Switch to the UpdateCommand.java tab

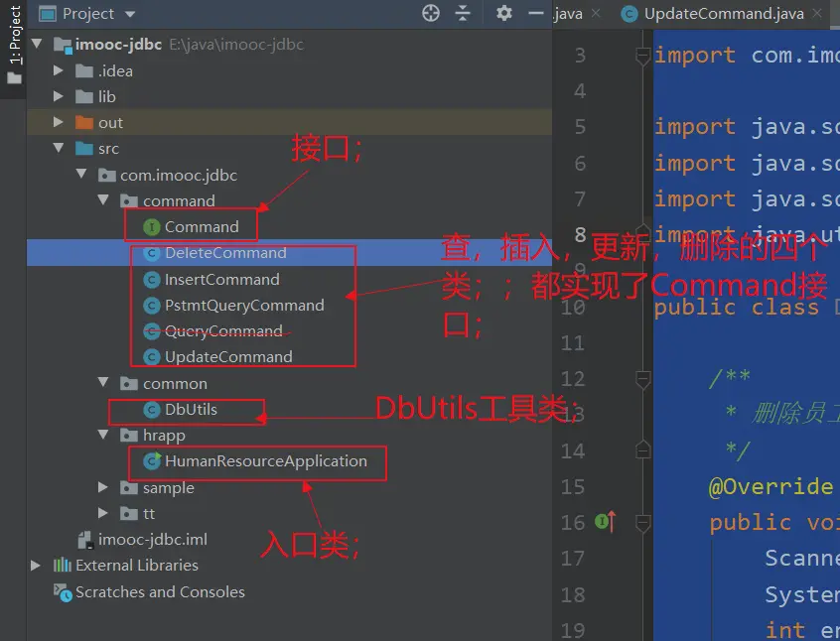pyautogui.click(x=722, y=14)
